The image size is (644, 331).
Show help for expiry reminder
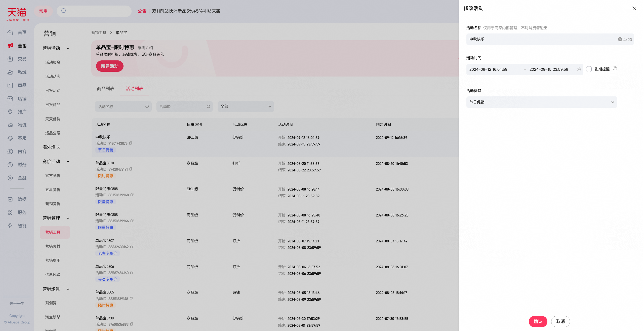pos(615,68)
